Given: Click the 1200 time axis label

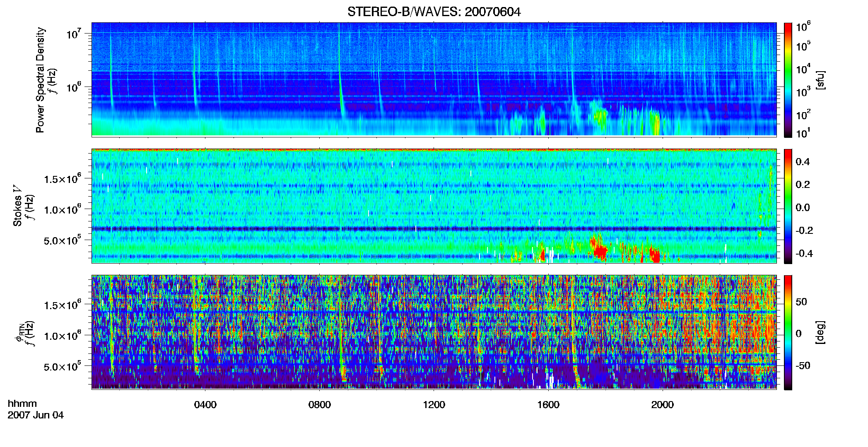Looking at the screenshot, I should [434, 404].
